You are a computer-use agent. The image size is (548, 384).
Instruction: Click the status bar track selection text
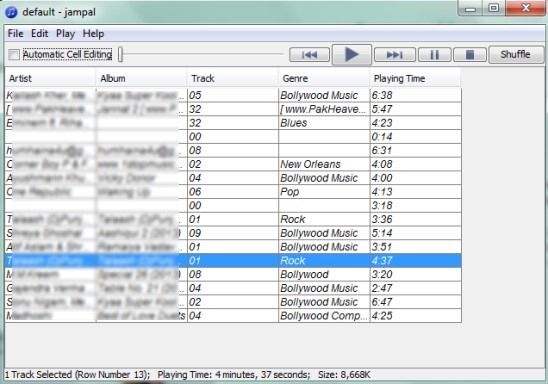pos(77,375)
